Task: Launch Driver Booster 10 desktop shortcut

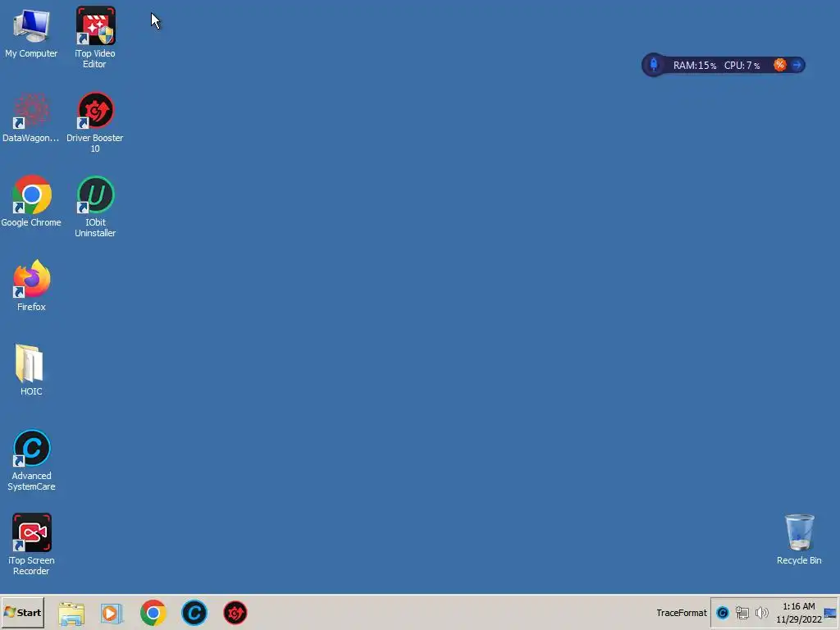Action: (95, 122)
